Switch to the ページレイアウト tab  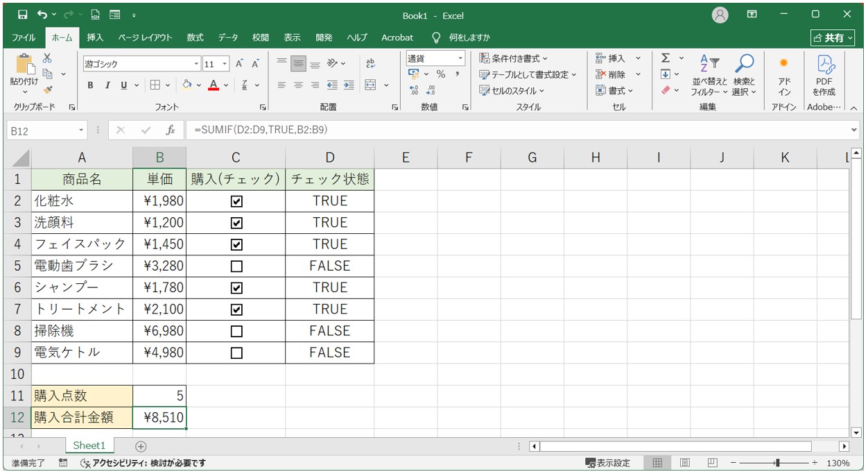(x=144, y=37)
